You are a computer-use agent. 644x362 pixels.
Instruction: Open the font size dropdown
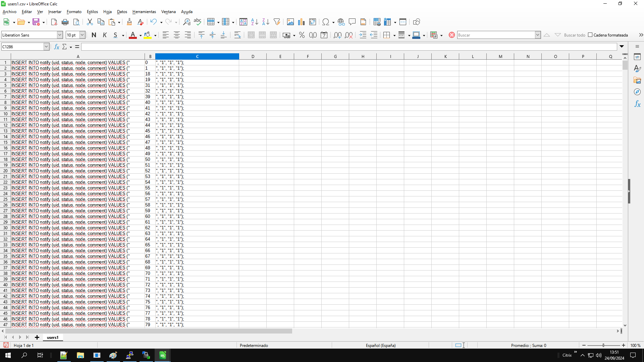82,35
